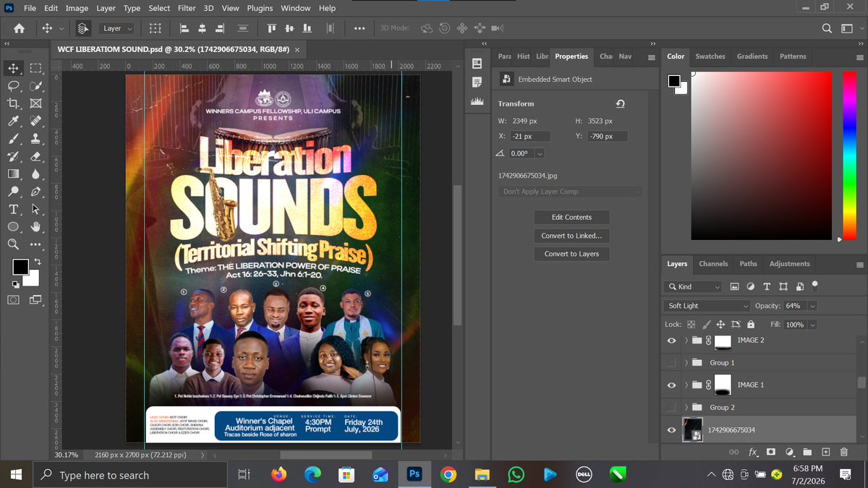The height and width of the screenshot is (488, 868).
Task: Delete layer with the trash icon
Action: [843, 452]
